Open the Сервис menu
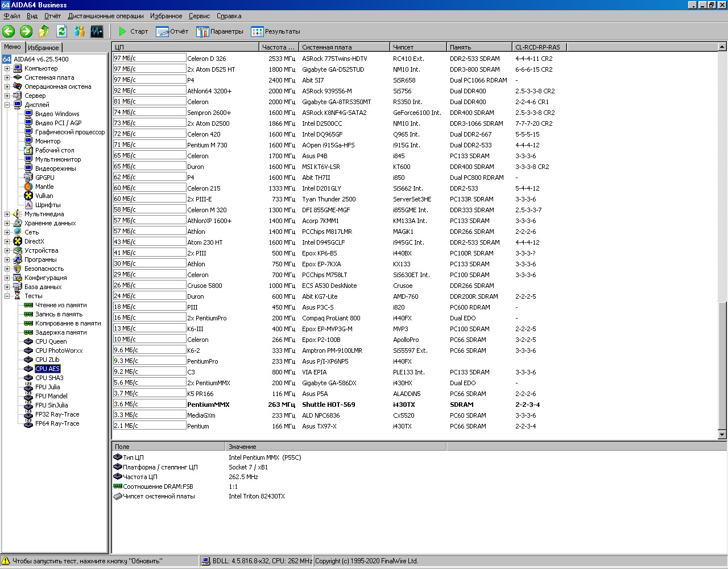 [x=199, y=16]
